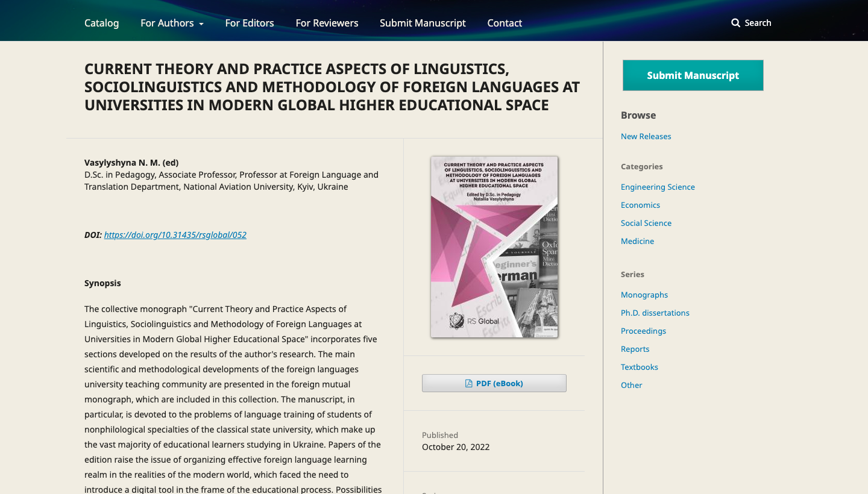
Task: Open the Contact page
Action: coord(505,23)
